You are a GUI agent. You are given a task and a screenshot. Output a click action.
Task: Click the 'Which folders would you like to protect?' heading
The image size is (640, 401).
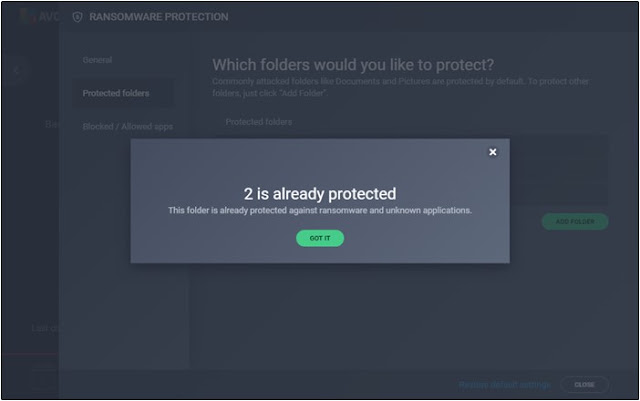pos(353,65)
